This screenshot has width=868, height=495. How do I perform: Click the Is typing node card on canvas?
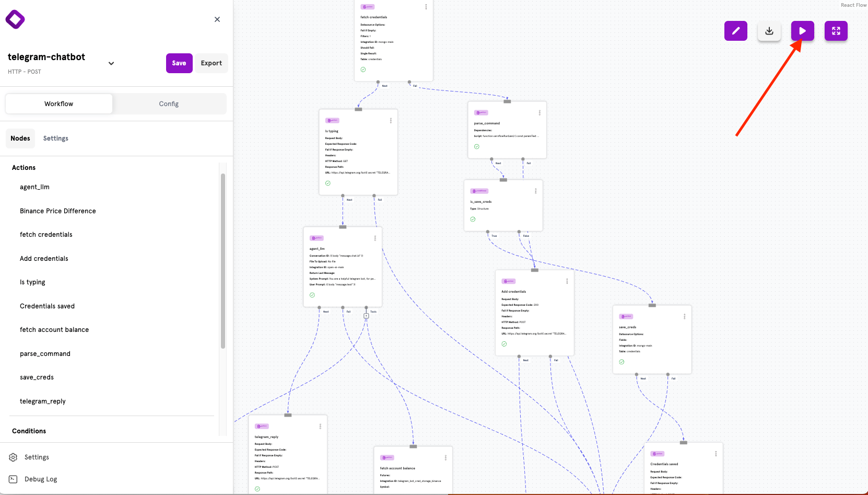(x=358, y=152)
